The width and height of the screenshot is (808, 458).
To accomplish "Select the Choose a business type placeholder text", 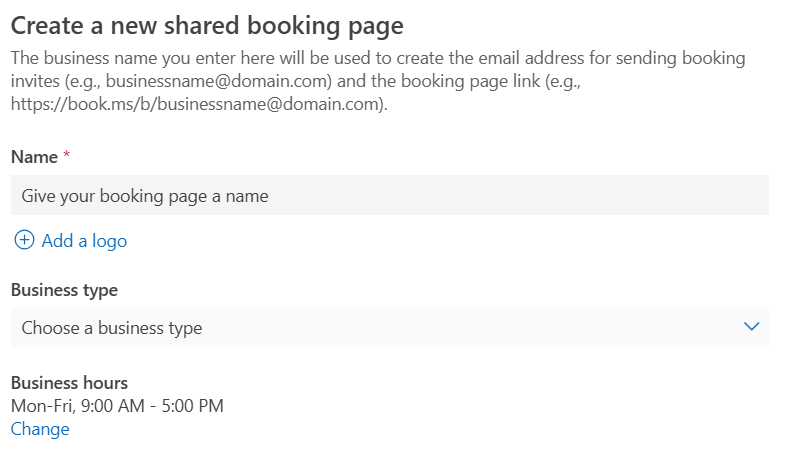I will tap(112, 328).
